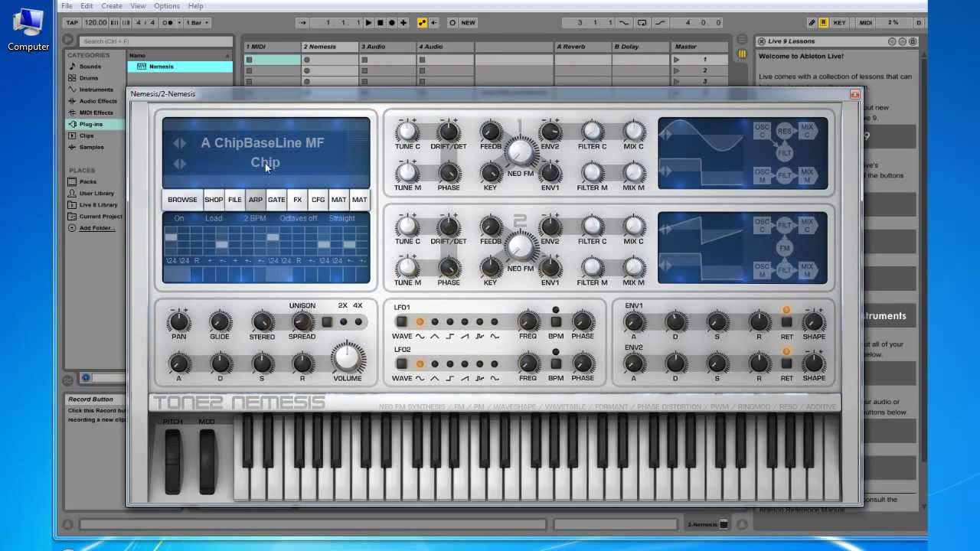This screenshot has height=551, width=980.
Task: Open the Options menu
Action: [166, 6]
